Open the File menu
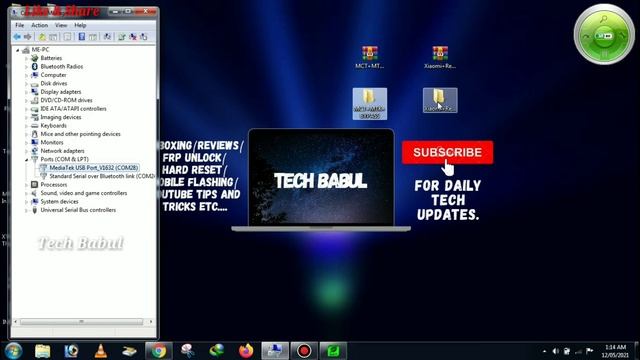This screenshot has height=360, width=640. (x=19, y=25)
